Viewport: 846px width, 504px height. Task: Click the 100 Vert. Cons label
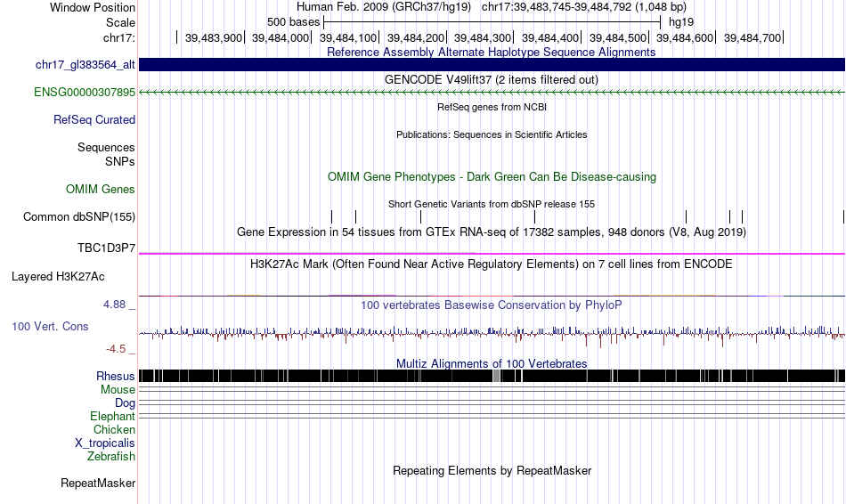coord(50,327)
